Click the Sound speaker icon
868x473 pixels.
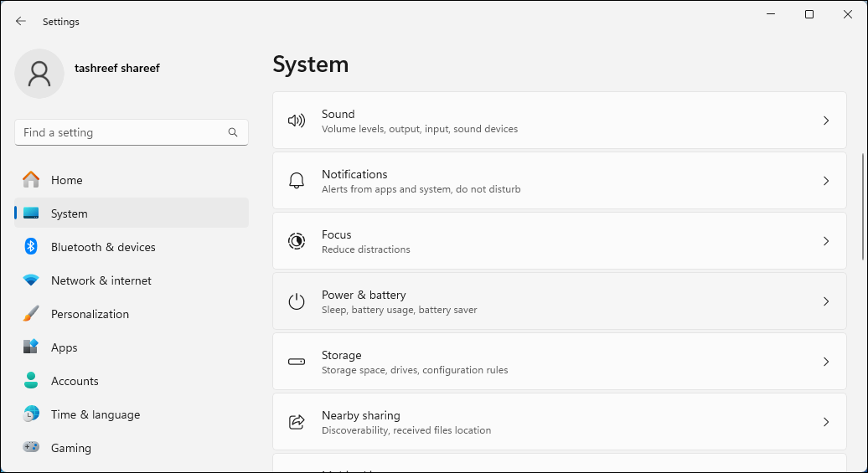297,121
